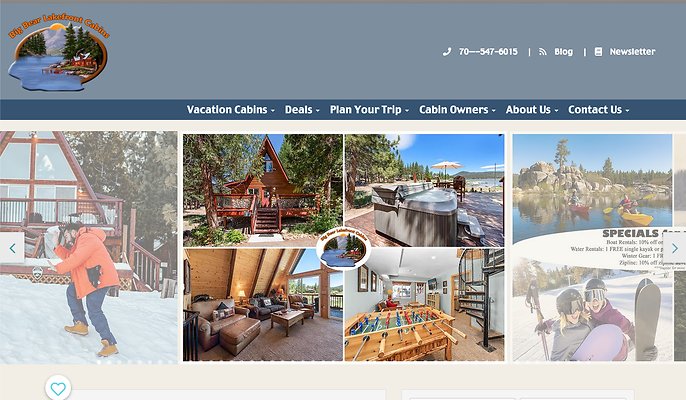Expand the Vacation Cabins menu
This screenshot has width=686, height=400.
click(x=231, y=110)
